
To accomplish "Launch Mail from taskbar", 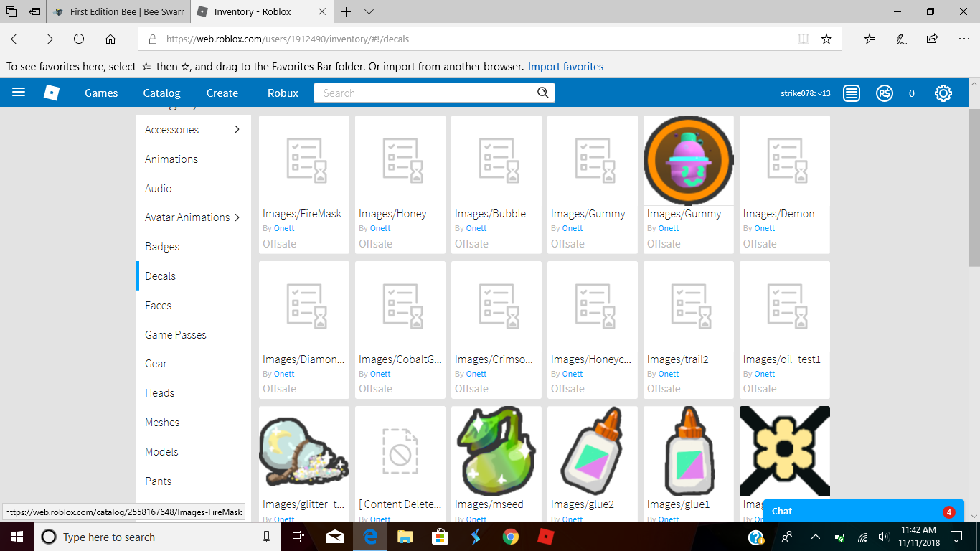I will [x=335, y=537].
